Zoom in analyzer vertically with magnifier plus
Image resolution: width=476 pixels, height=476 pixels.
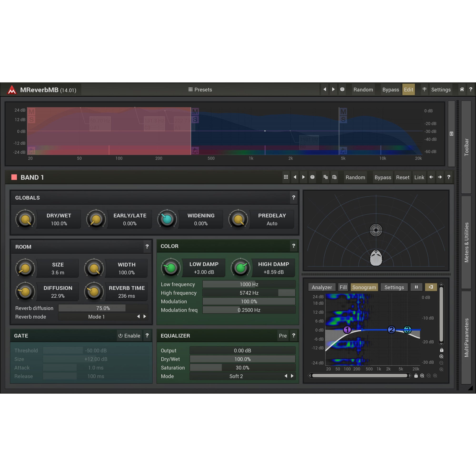(x=441, y=357)
